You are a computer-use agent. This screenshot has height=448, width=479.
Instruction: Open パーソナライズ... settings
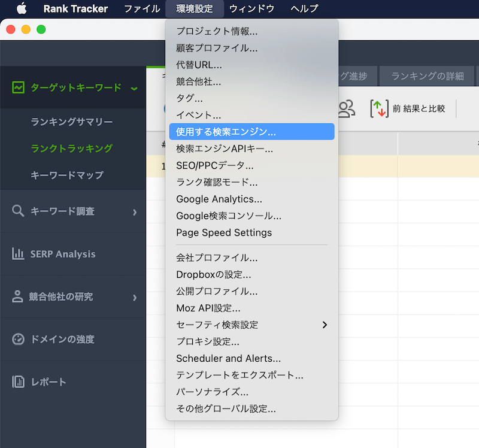pyautogui.click(x=251, y=392)
